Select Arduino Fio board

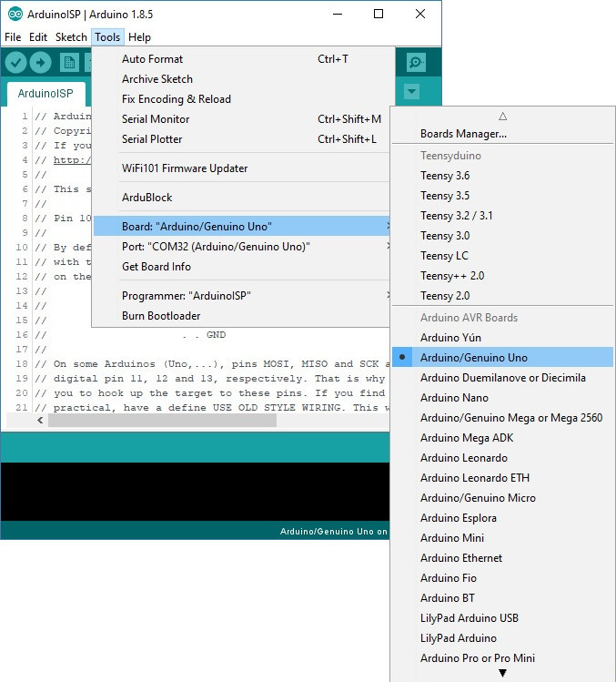[502, 577]
